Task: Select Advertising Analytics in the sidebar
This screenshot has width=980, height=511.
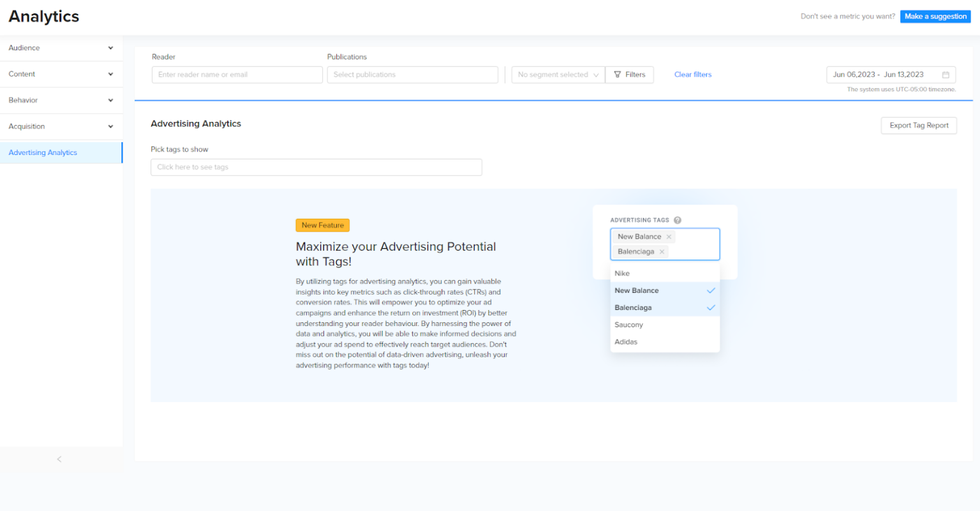Action: pos(43,152)
